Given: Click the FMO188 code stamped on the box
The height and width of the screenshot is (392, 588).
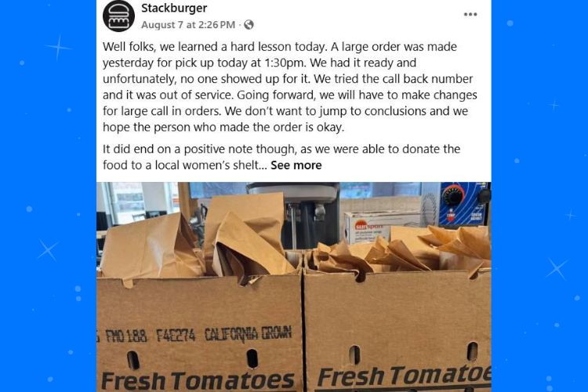Looking at the screenshot, I should 126,336.
